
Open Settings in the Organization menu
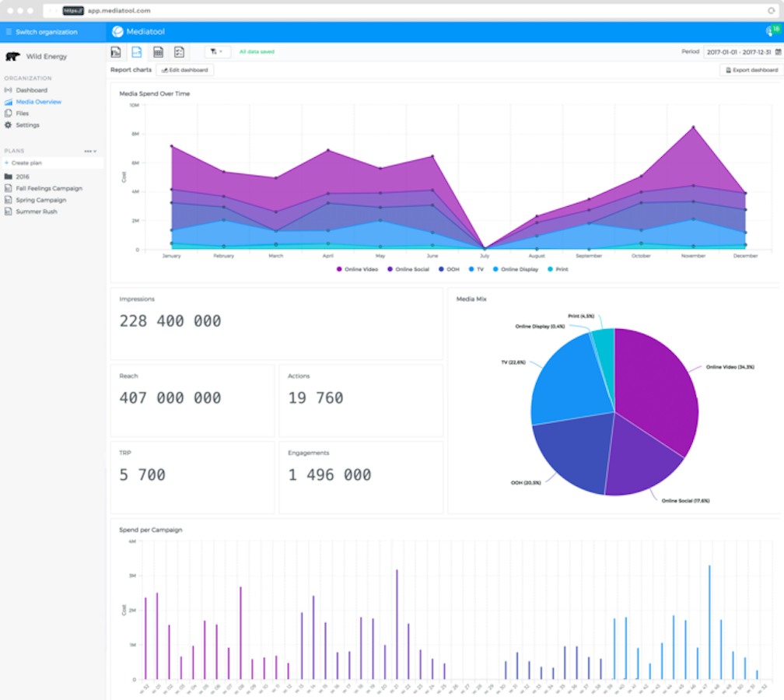27,125
